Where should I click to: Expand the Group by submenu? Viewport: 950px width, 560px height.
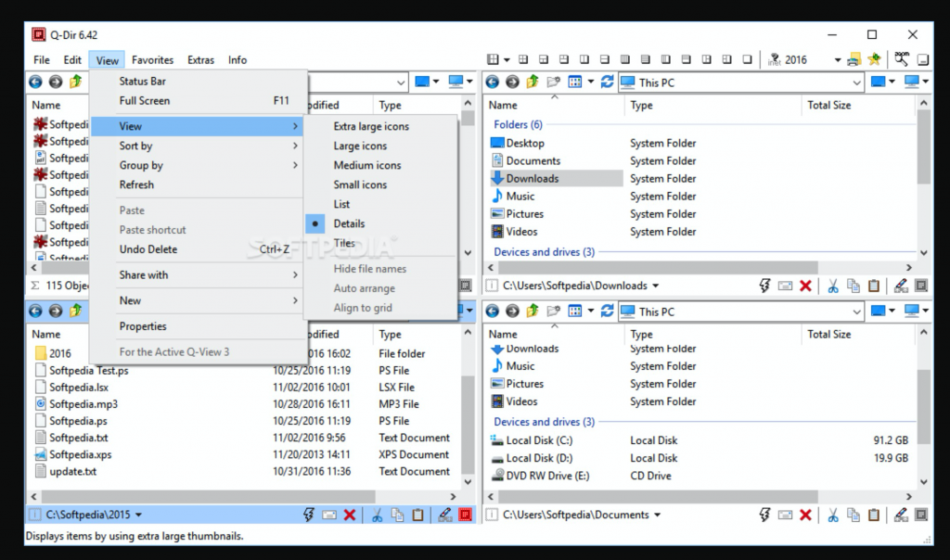coord(198,165)
